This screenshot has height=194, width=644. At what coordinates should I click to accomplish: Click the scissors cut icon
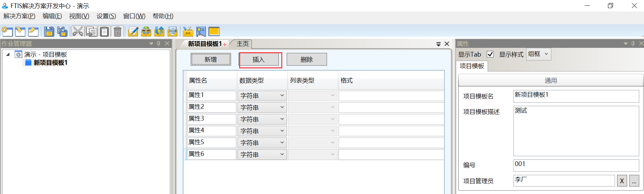point(77,32)
